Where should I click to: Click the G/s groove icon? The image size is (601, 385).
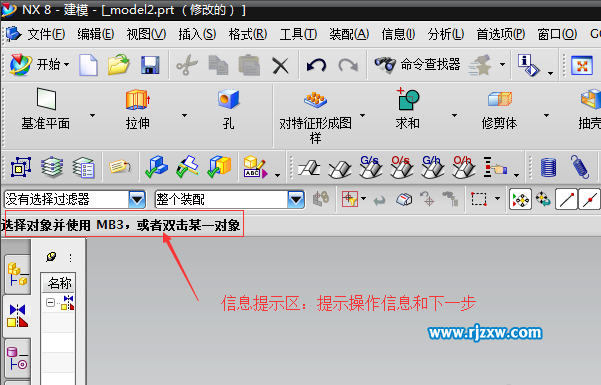[370, 167]
